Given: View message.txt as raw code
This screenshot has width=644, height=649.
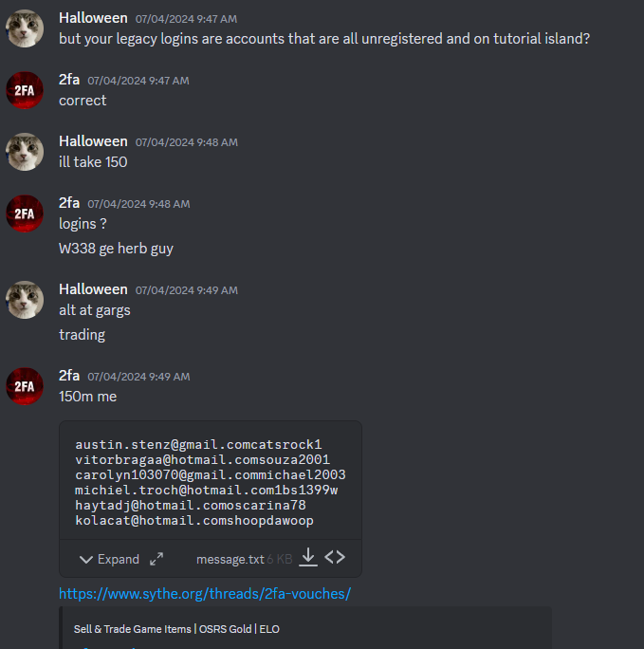Looking at the screenshot, I should pos(335,557).
